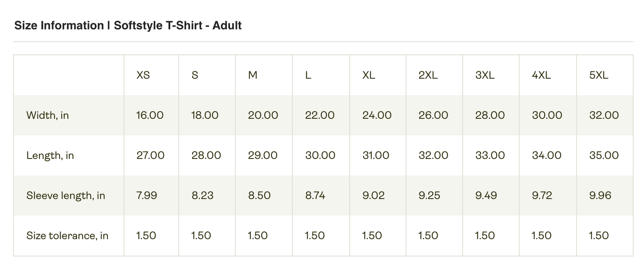
Task: Click the L size column header
Action: pyautogui.click(x=308, y=75)
